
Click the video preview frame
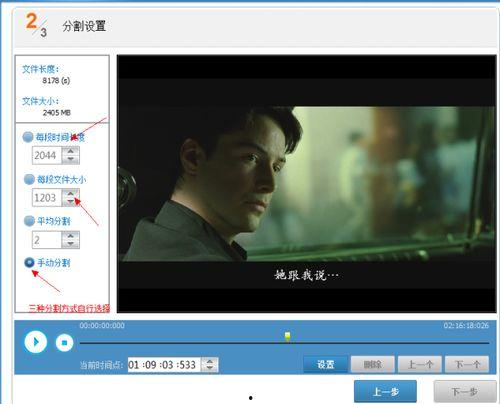coord(306,184)
